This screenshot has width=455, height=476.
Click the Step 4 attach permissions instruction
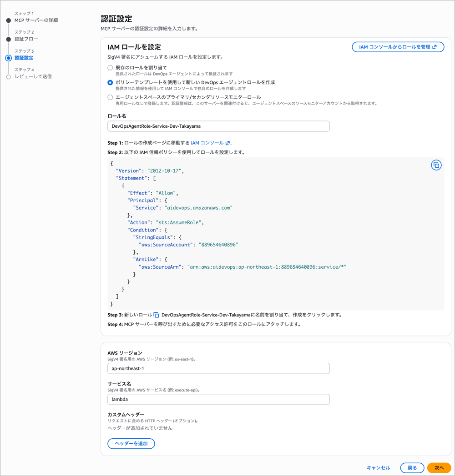coord(204,324)
